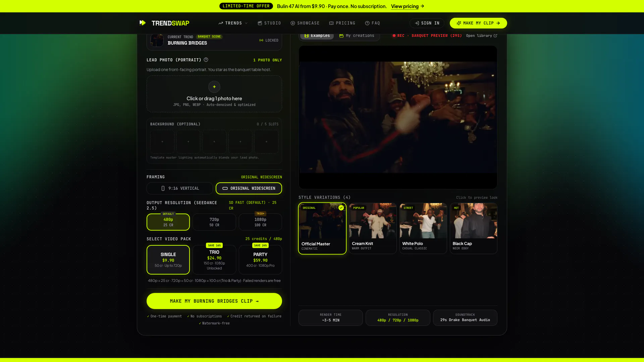The width and height of the screenshot is (644, 362).
Task: Follow the View pricing link in banner
Action: click(405, 6)
